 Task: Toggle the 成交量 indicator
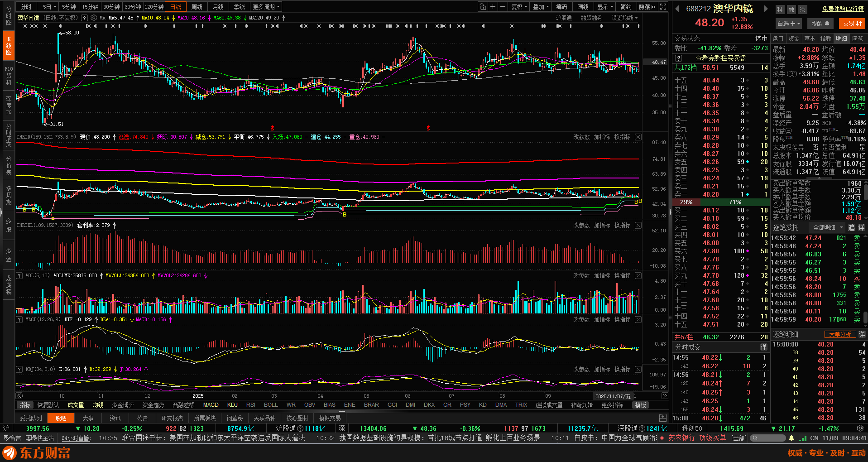76,405
